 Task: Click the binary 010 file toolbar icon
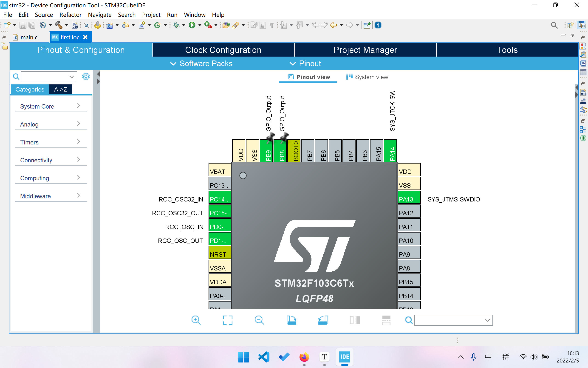(x=75, y=25)
